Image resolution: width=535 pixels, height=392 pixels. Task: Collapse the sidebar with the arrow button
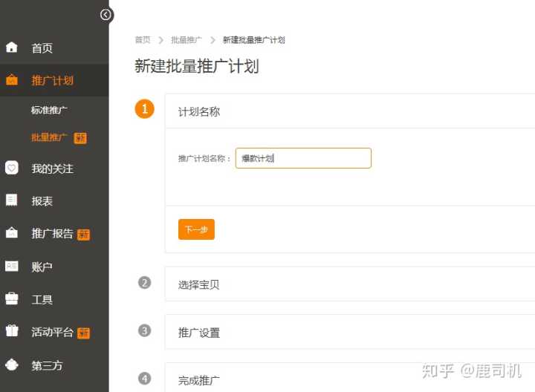(x=106, y=15)
